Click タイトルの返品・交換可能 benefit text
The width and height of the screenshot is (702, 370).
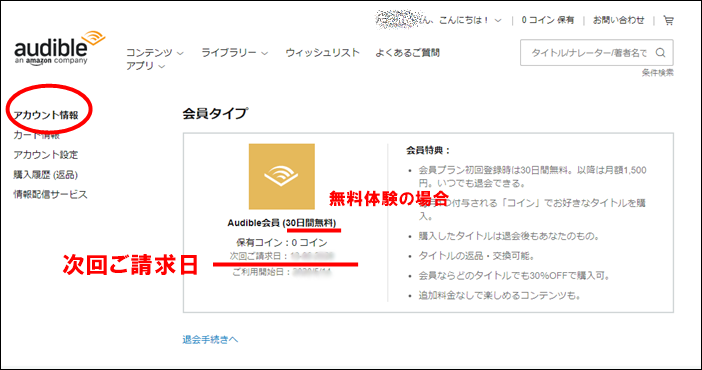click(476, 256)
